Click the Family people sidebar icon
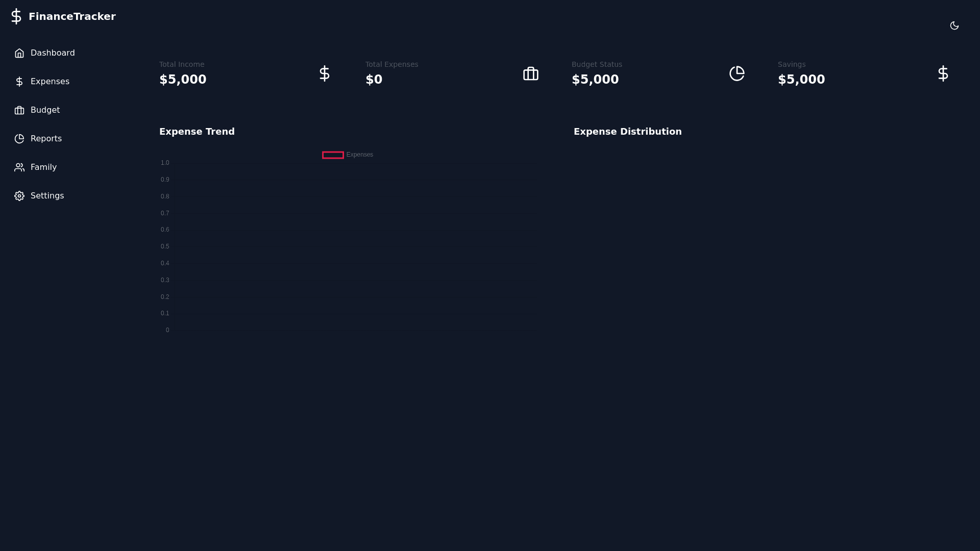980x551 pixels. 19,167
